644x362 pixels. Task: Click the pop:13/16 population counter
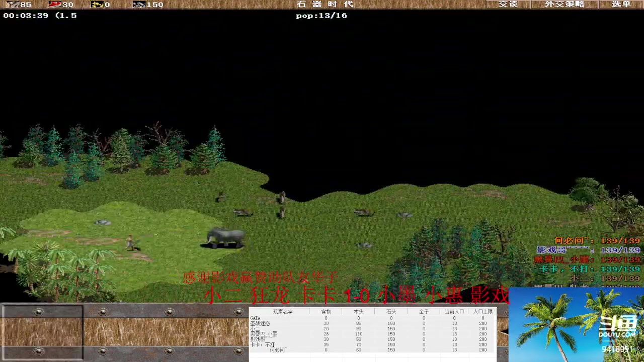coord(321,16)
